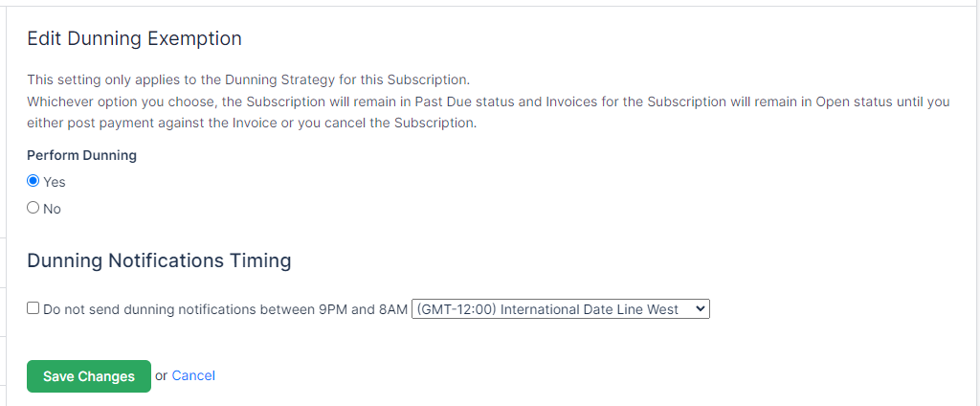Click the "(GMT-12:00)" text in the dropdown

point(456,309)
